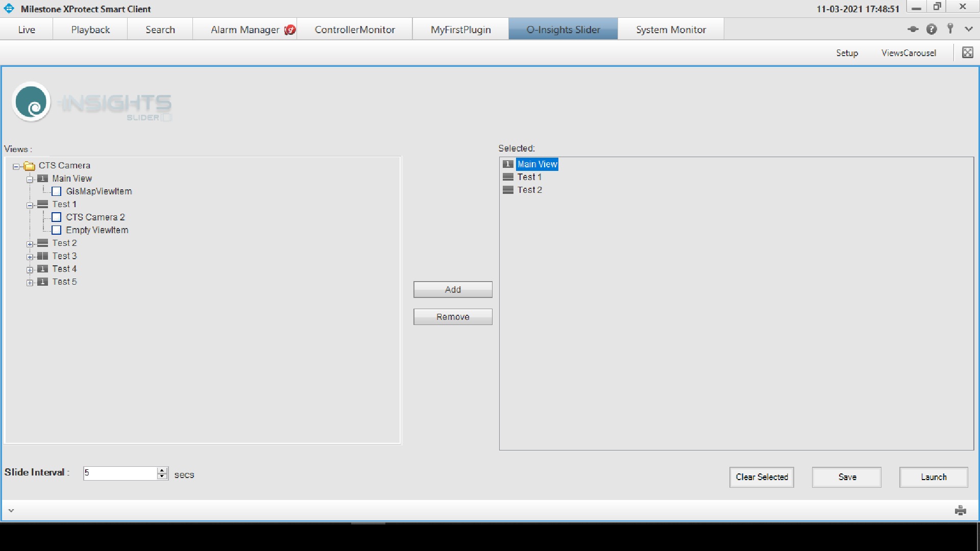
Task: Select Test 2 in the Views tree
Action: [64, 243]
